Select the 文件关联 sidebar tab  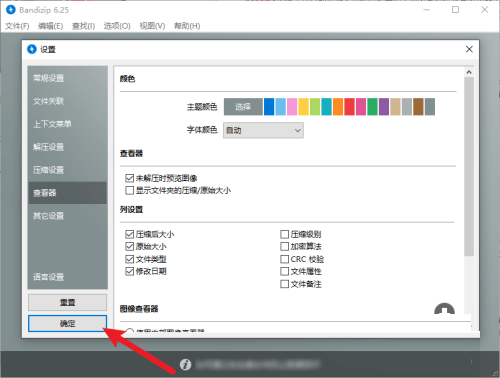pos(68,101)
